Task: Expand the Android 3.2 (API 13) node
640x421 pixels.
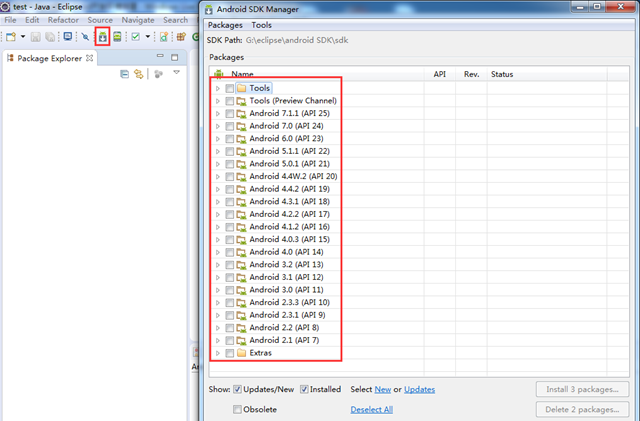Action: [218, 265]
